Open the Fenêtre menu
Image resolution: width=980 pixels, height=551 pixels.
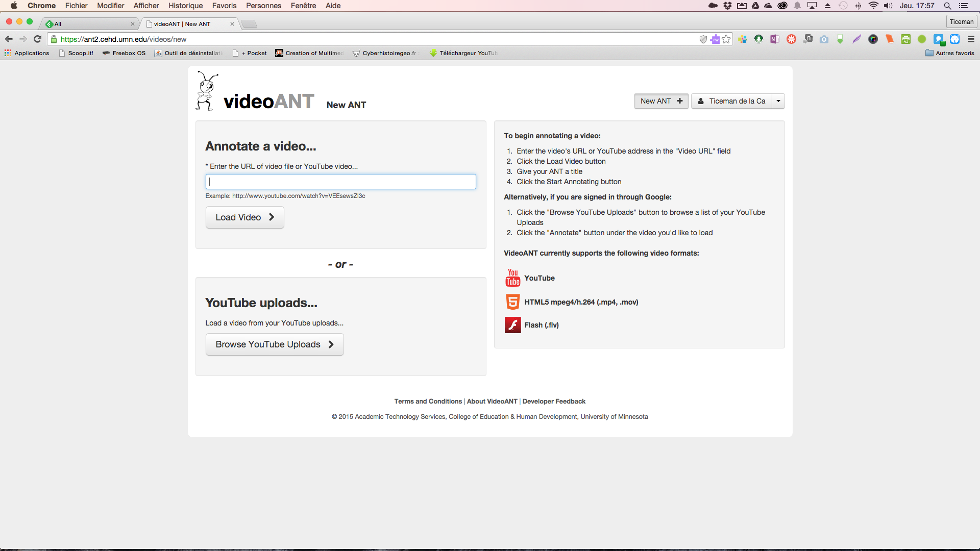pos(303,6)
